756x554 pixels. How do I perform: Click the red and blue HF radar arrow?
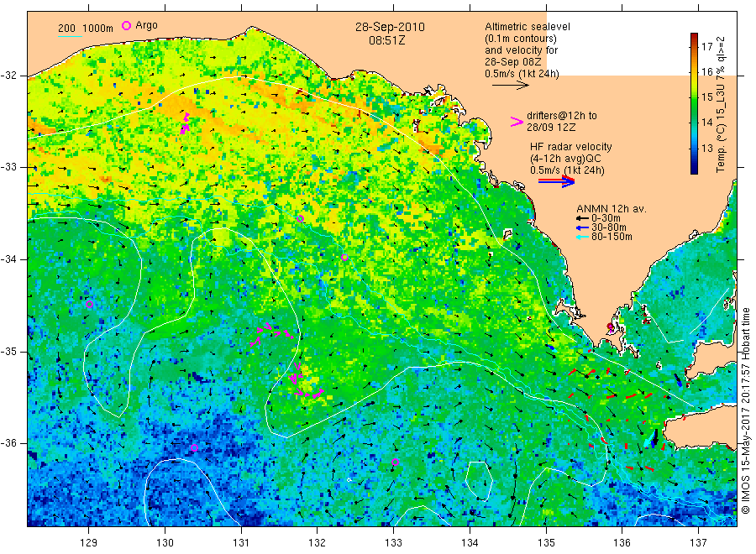click(x=556, y=181)
